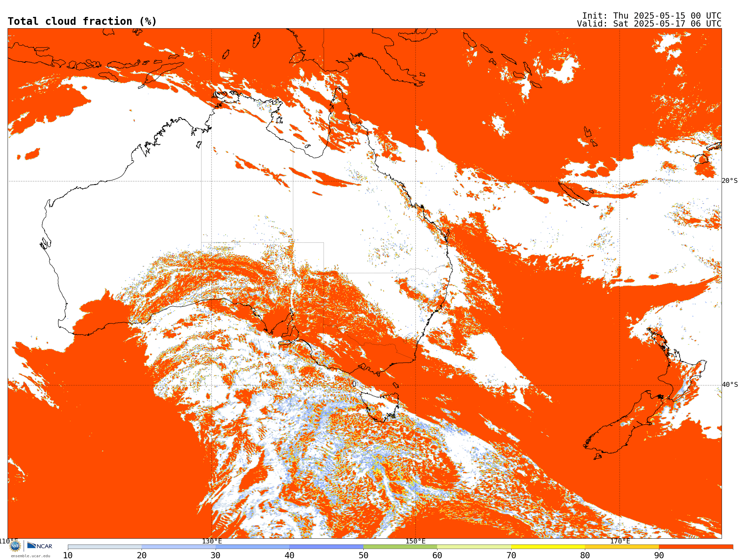Click the 'Total cloud fraction (%)' title
The image size is (744, 560).
click(x=82, y=21)
